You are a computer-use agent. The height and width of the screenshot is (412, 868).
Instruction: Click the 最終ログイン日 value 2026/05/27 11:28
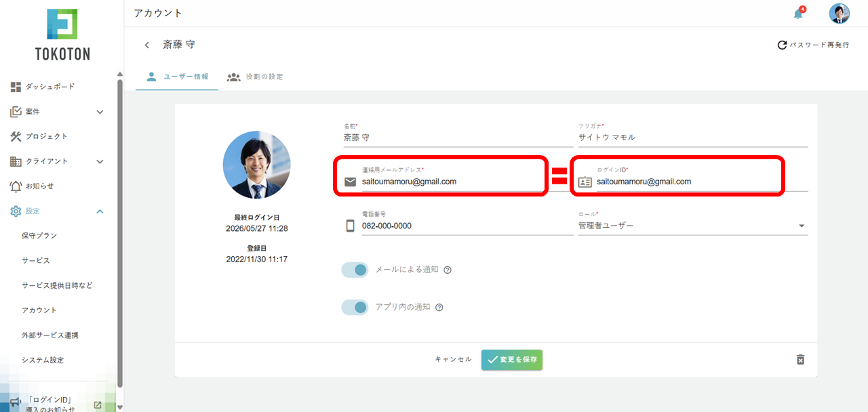257,229
